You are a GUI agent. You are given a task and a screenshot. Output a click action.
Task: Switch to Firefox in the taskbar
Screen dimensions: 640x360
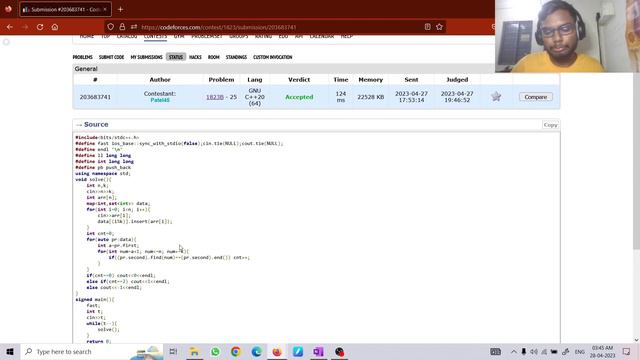(x=277, y=351)
